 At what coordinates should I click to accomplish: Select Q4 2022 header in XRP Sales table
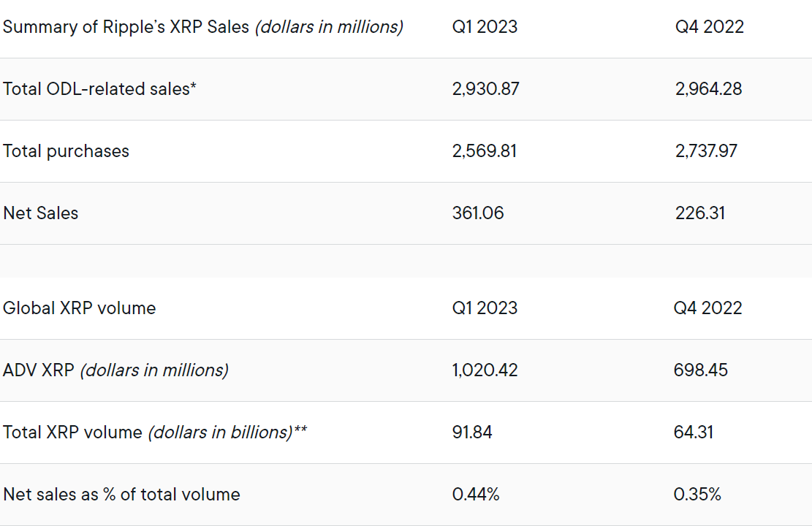coord(709,27)
